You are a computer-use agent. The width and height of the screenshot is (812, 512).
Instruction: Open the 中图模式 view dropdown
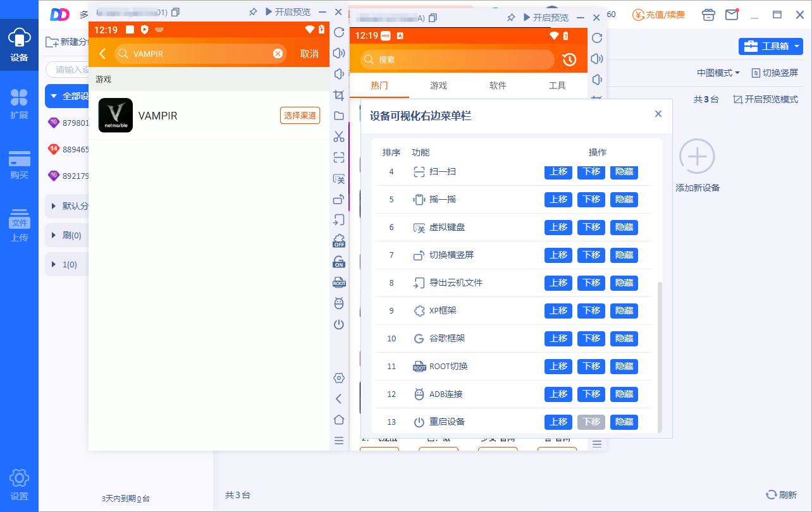[x=718, y=73]
